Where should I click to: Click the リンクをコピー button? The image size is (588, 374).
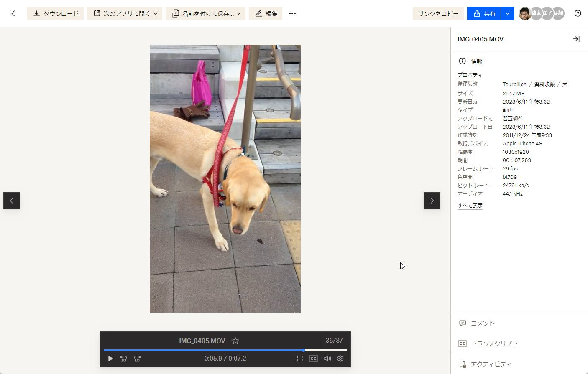(x=438, y=13)
